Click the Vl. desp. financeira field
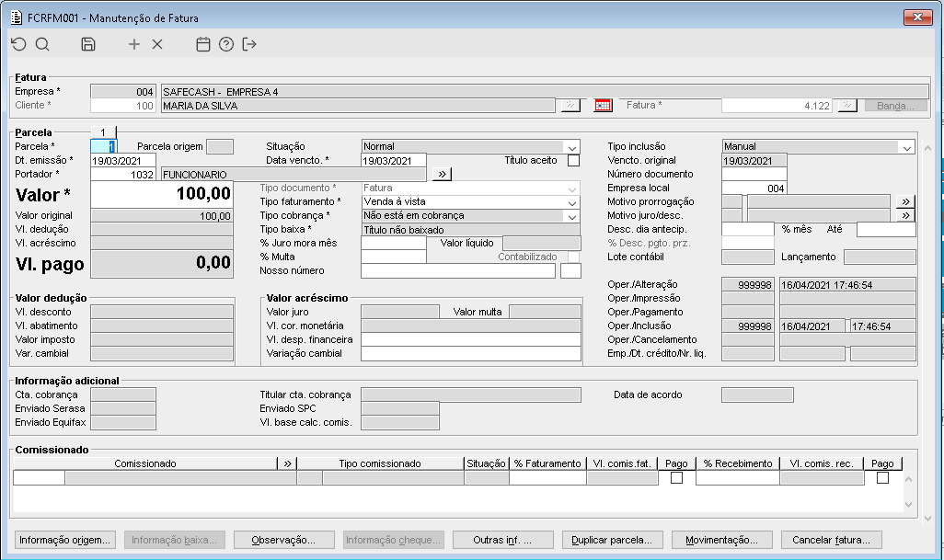944x560 pixels. coord(471,340)
